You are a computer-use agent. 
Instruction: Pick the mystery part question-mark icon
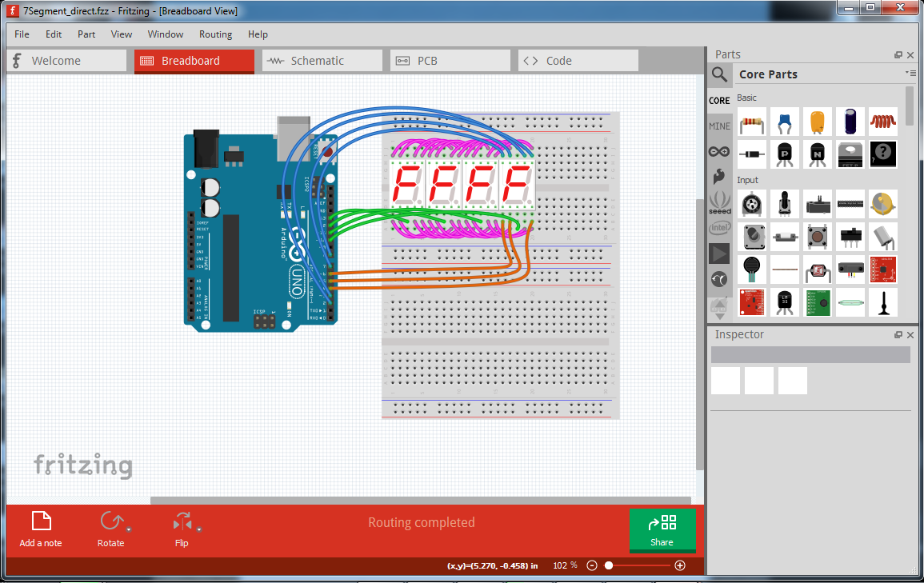pos(882,154)
